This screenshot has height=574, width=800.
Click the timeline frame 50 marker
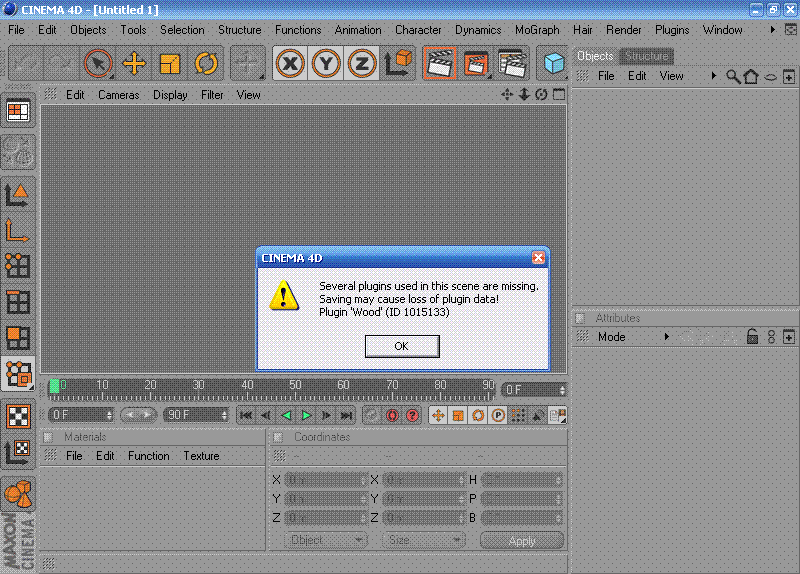pyautogui.click(x=295, y=385)
